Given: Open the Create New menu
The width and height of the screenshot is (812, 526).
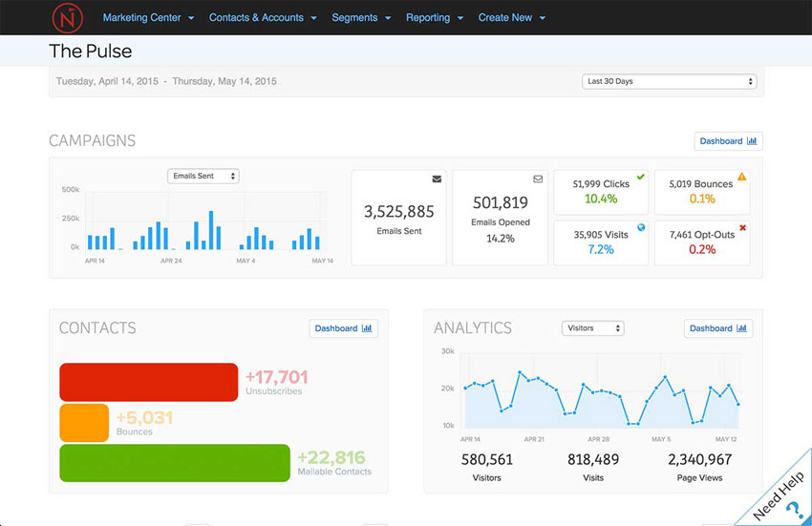Looking at the screenshot, I should [512, 17].
